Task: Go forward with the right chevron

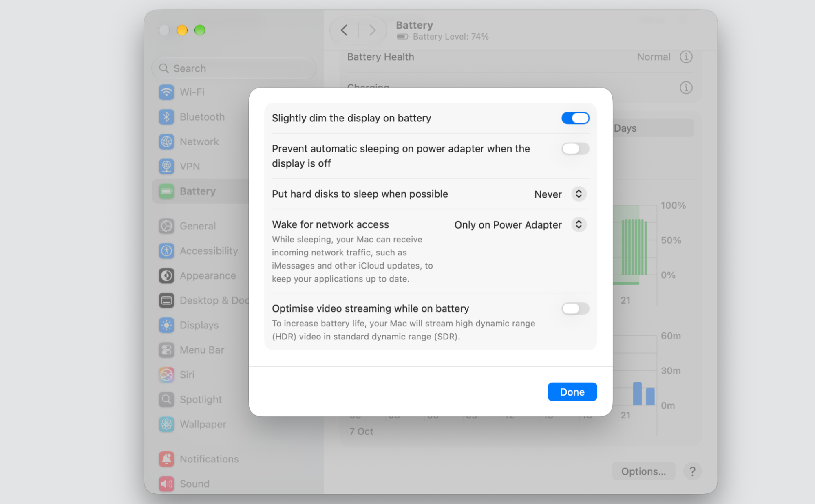Action: tap(372, 30)
